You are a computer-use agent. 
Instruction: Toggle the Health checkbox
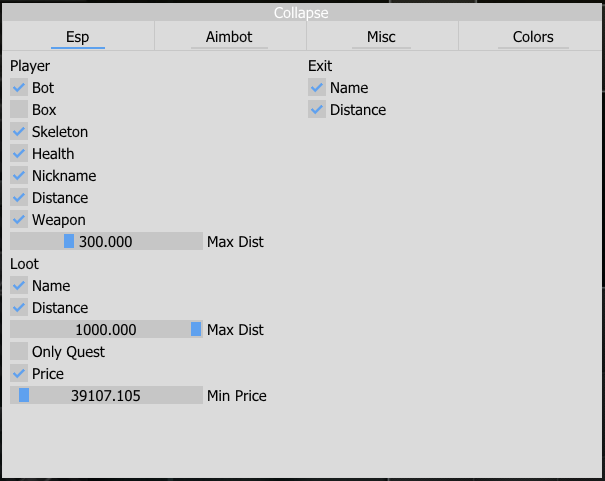19,154
